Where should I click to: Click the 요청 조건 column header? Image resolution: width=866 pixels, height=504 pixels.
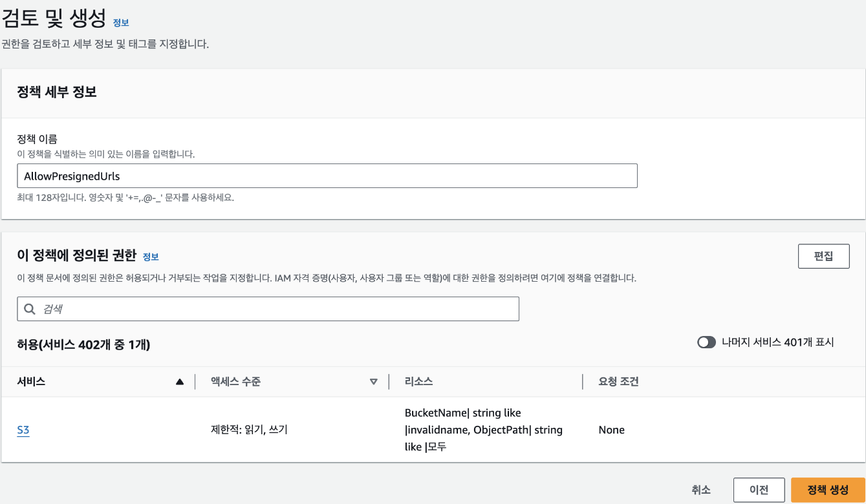point(619,382)
